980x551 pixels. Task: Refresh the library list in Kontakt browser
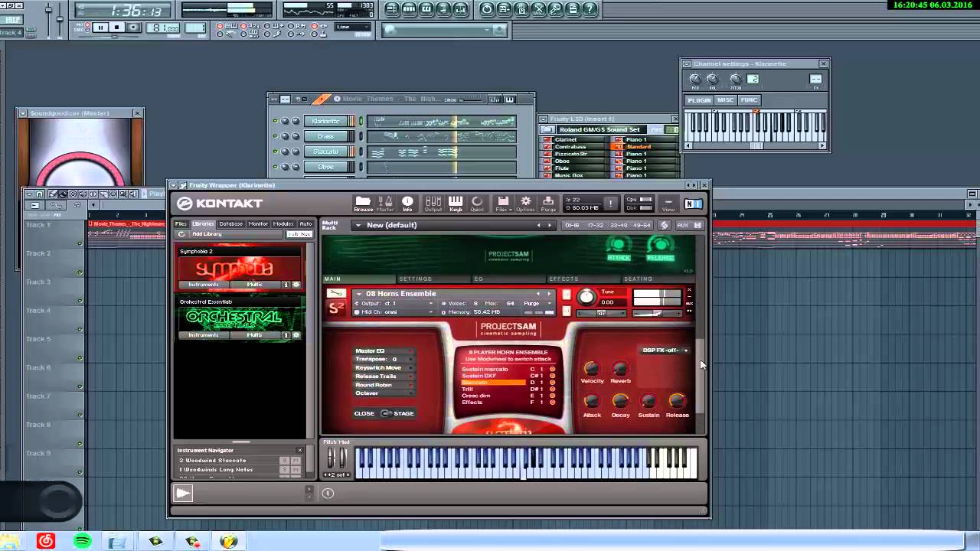pos(181,234)
